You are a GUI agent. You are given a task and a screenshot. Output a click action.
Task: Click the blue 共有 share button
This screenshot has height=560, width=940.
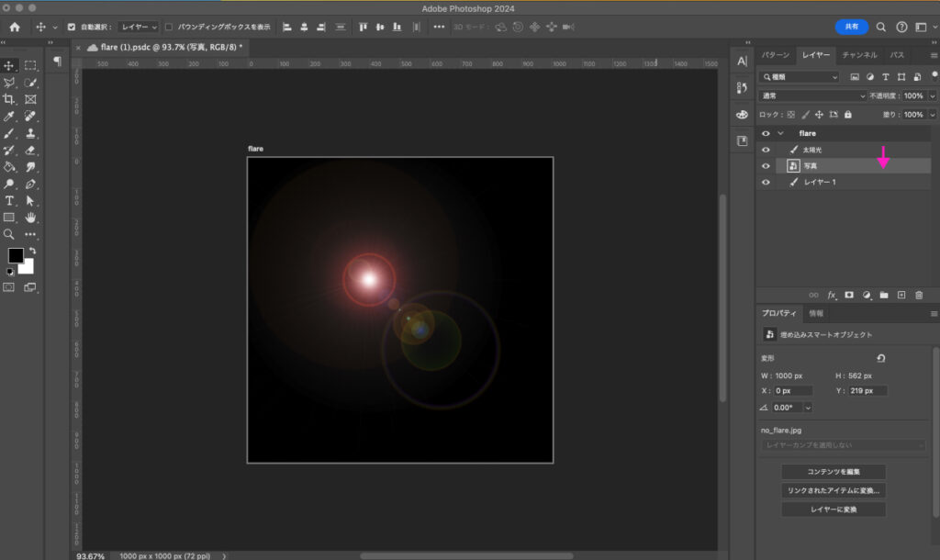(851, 28)
